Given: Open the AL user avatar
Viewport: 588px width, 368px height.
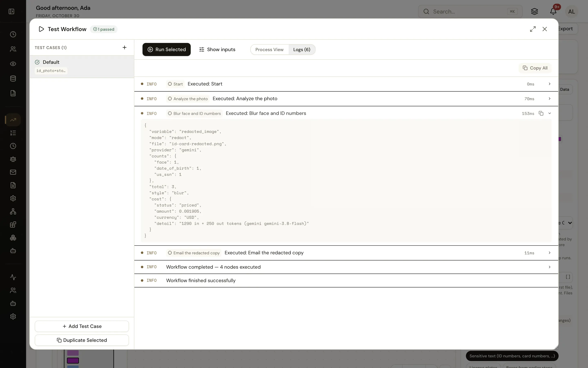Looking at the screenshot, I should pos(571,11).
